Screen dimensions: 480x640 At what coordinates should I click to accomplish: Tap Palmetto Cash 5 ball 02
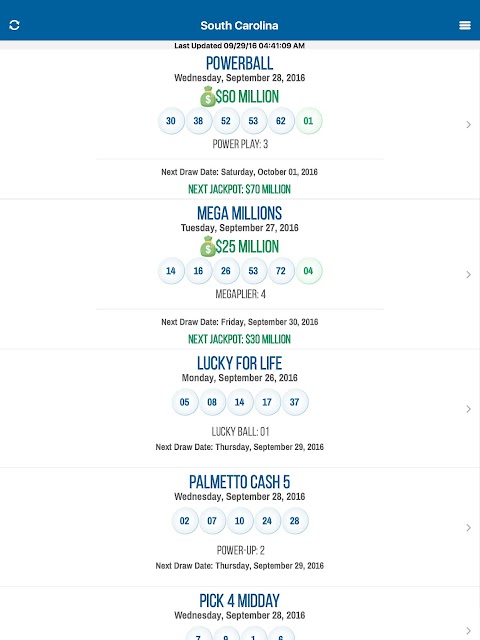pos(184,521)
